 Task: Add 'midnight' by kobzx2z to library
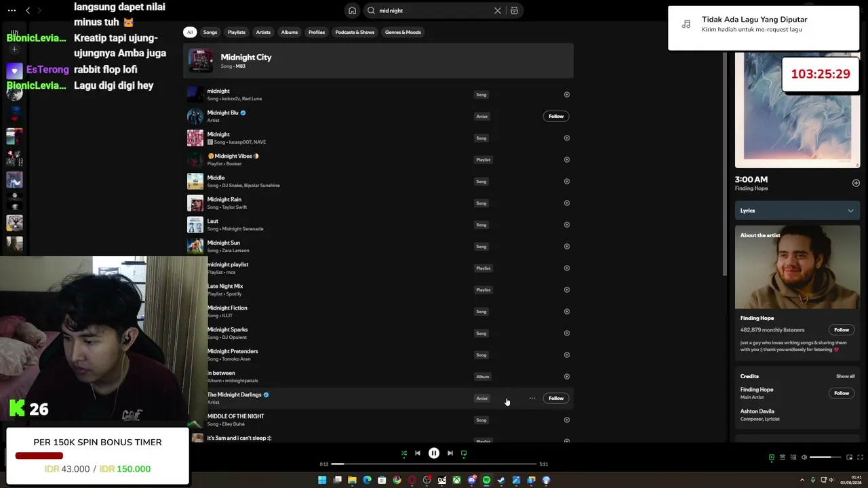(567, 95)
